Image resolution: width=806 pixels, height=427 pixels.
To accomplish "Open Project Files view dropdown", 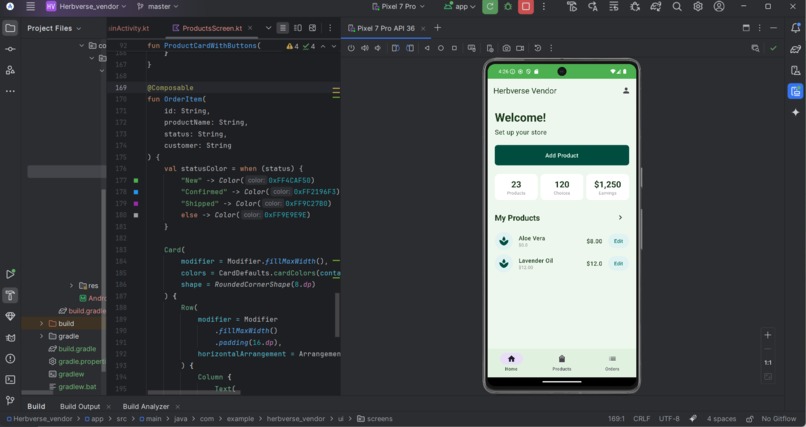I will tap(54, 28).
